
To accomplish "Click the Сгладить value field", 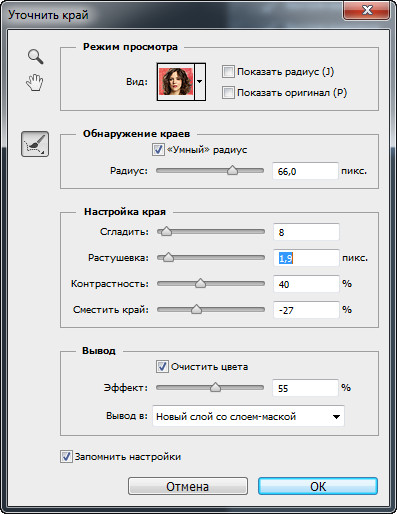I will click(x=306, y=232).
